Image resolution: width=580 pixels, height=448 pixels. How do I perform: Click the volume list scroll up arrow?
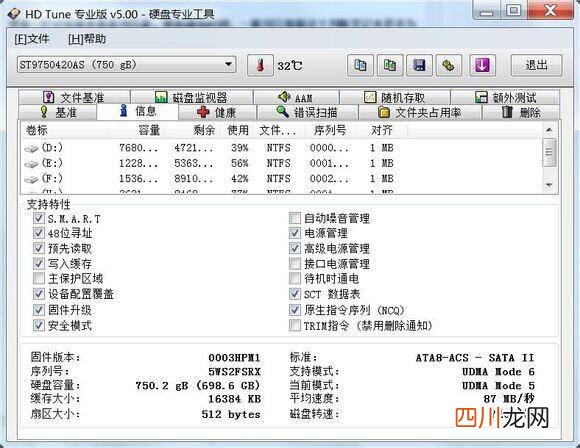tap(549, 130)
